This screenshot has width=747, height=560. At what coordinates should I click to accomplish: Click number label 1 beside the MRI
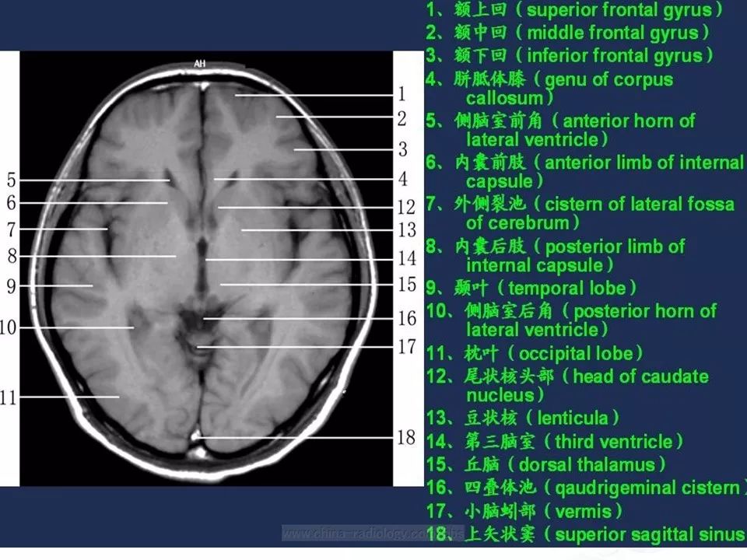point(402,94)
